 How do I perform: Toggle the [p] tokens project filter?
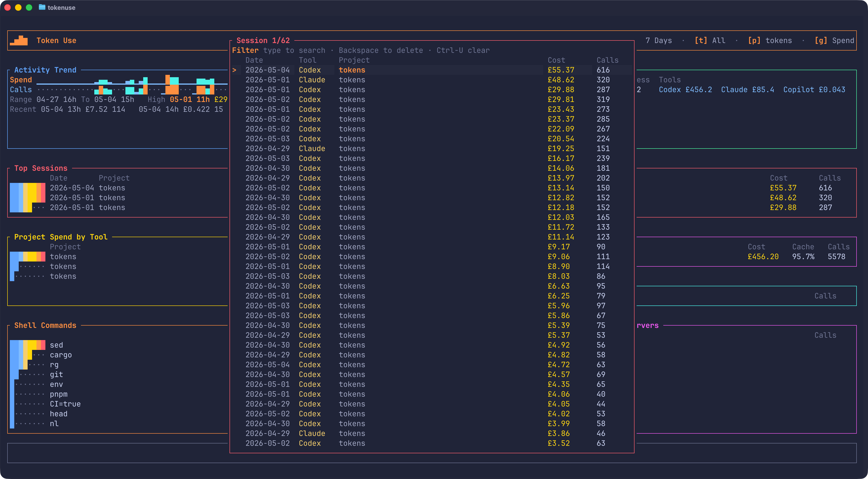click(770, 40)
